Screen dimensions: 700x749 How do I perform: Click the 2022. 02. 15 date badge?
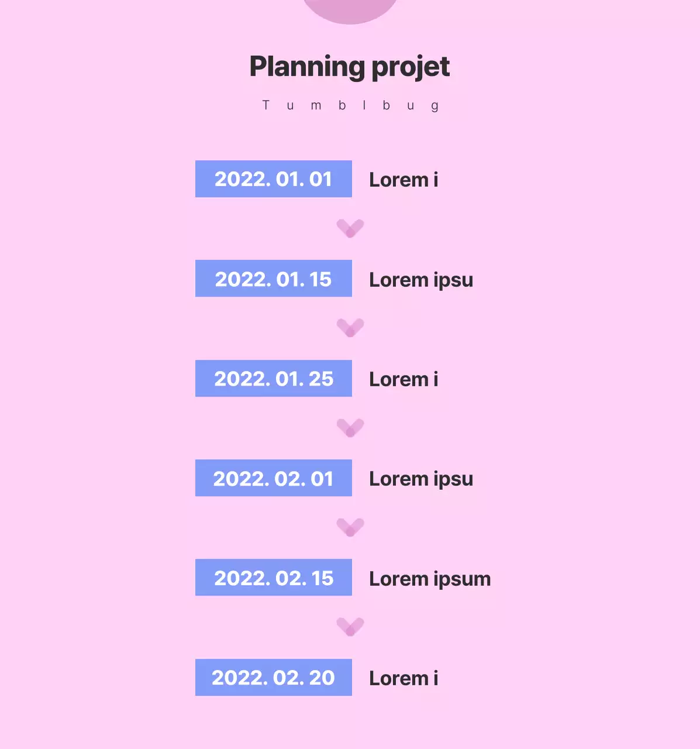(x=274, y=578)
